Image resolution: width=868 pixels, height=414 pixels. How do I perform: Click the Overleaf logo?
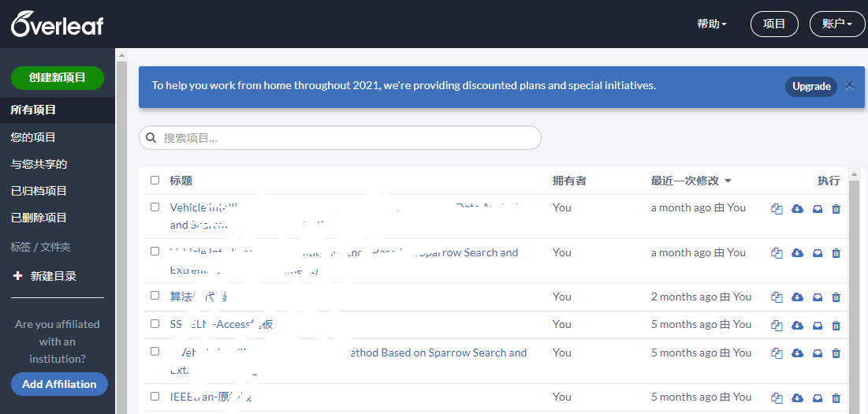[x=57, y=24]
